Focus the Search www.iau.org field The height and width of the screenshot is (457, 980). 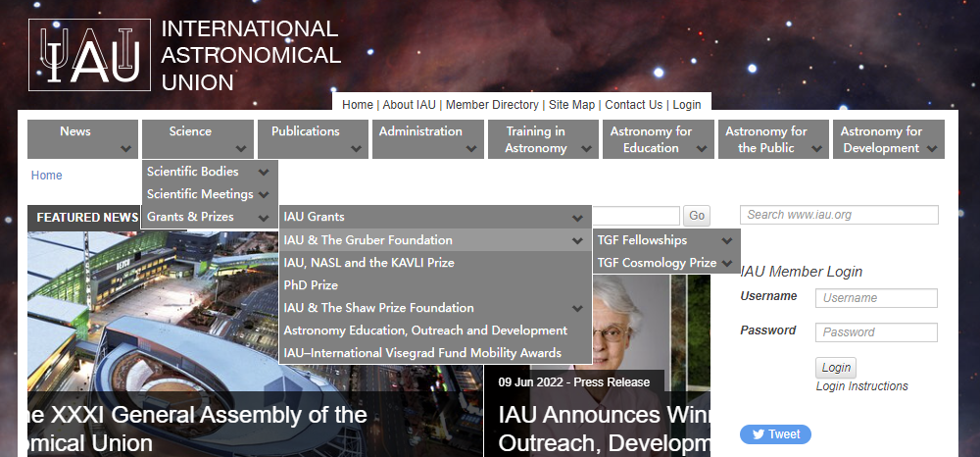coord(840,215)
